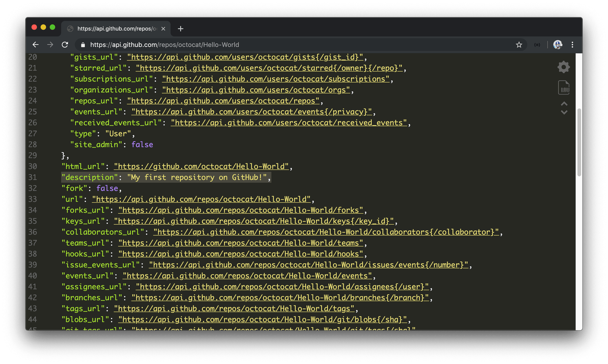Click the "site_admin" false value

click(x=142, y=145)
